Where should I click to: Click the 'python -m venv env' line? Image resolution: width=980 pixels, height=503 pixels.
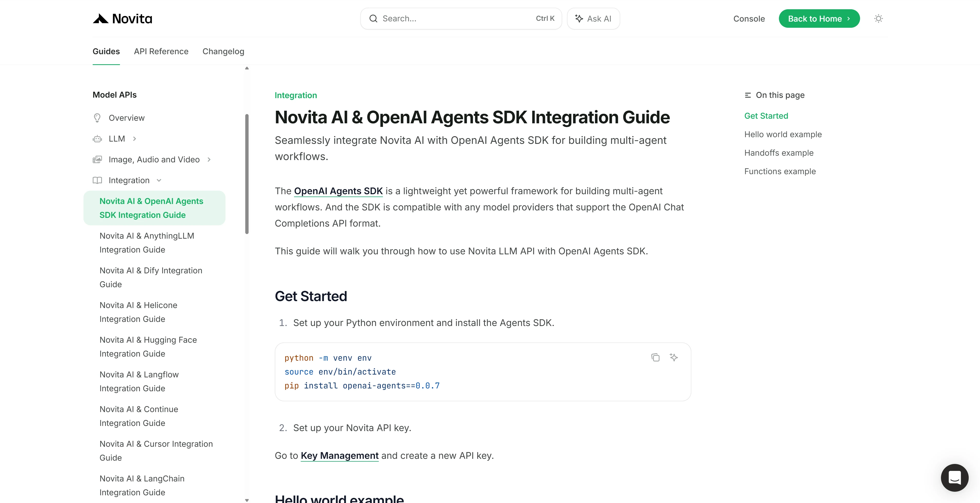tap(328, 358)
